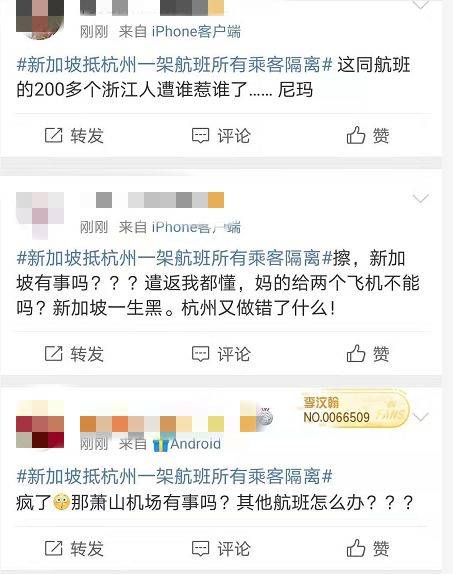This screenshot has width=453, height=574.
Task: Tap comment icon on first post
Action: pos(200,135)
